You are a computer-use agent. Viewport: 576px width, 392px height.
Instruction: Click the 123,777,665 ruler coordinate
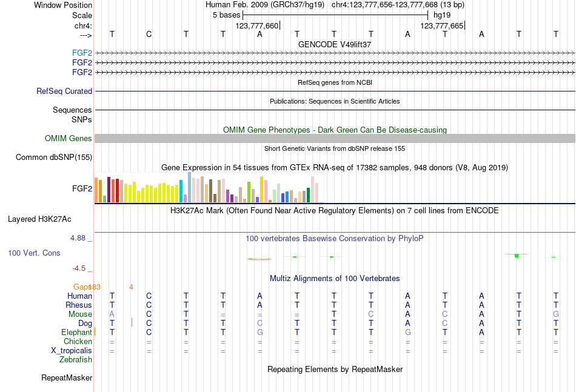click(x=441, y=25)
